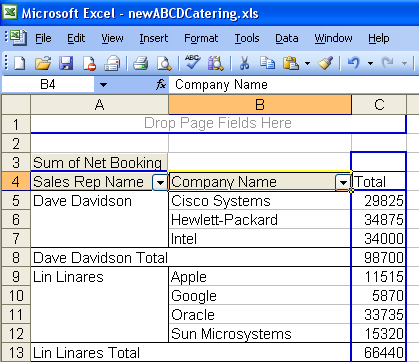
Task: Select the Apple cell
Action: pos(260,277)
